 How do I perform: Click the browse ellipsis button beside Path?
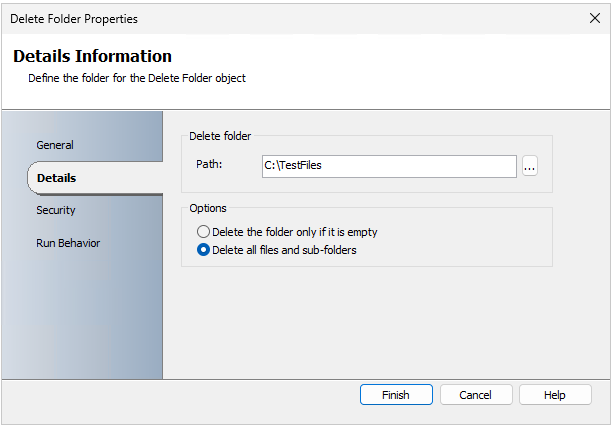530,167
